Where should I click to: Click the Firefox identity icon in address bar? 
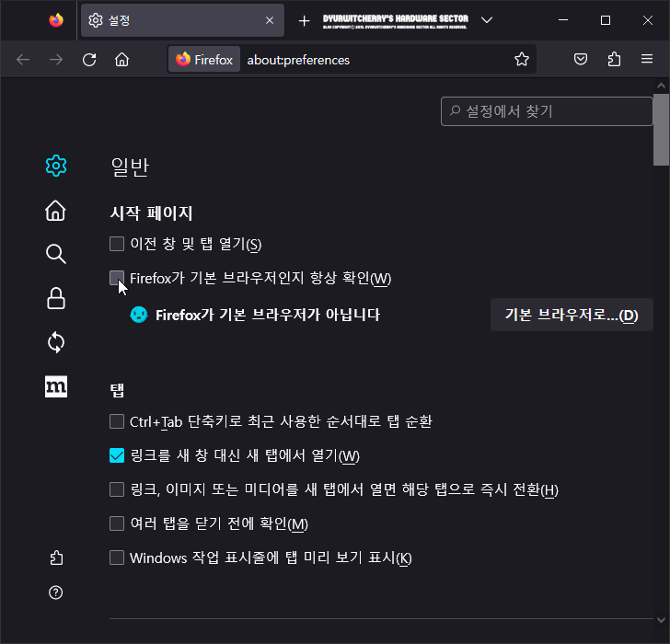(204, 60)
